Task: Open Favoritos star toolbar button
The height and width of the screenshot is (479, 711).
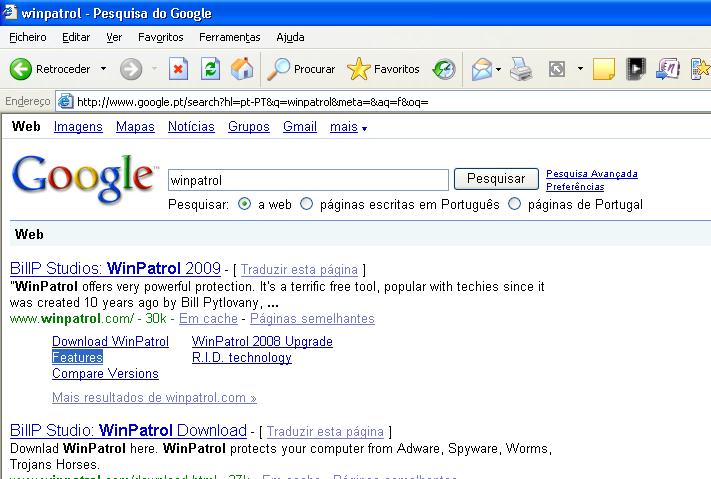Action: pos(383,69)
